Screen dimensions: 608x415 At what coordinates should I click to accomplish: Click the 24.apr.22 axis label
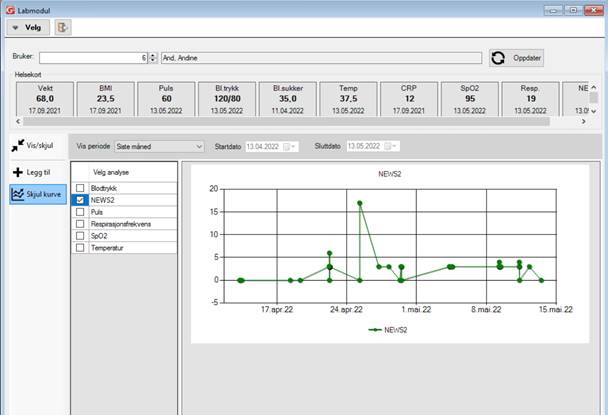[x=346, y=310]
